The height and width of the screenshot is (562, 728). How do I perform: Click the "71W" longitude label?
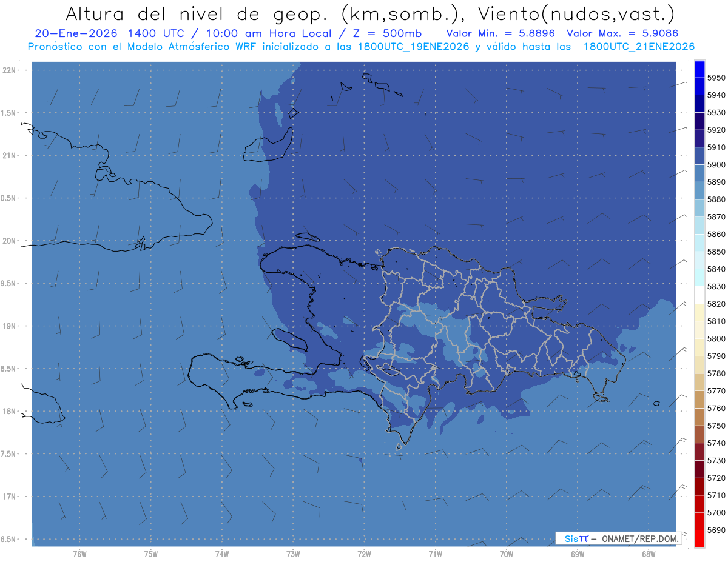435,554
